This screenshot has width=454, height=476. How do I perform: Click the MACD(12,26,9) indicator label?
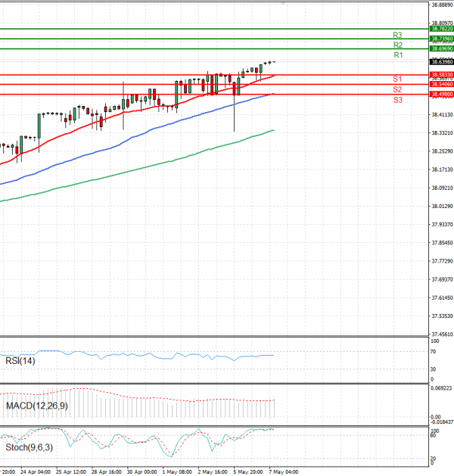click(34, 406)
